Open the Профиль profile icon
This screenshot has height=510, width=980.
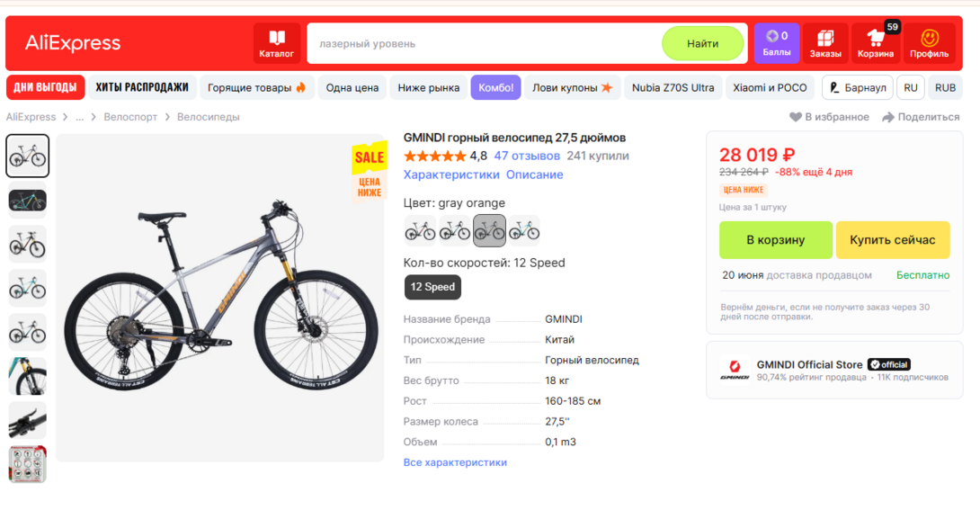[929, 43]
